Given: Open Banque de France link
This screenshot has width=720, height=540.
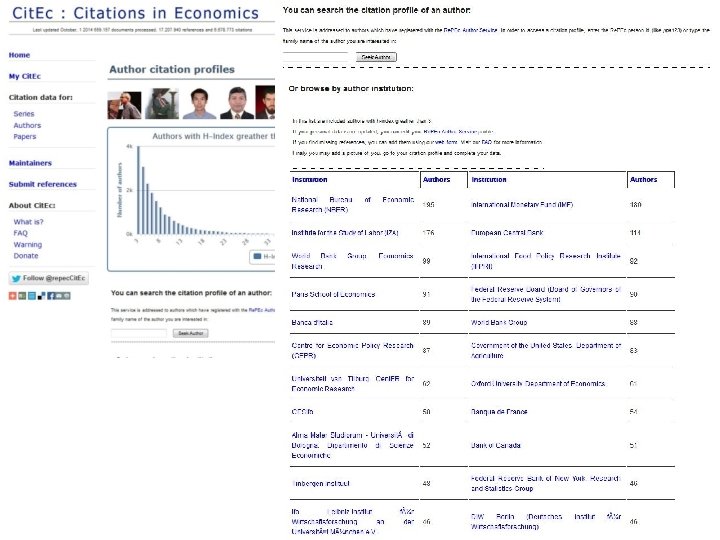Looking at the screenshot, I should (499, 412).
